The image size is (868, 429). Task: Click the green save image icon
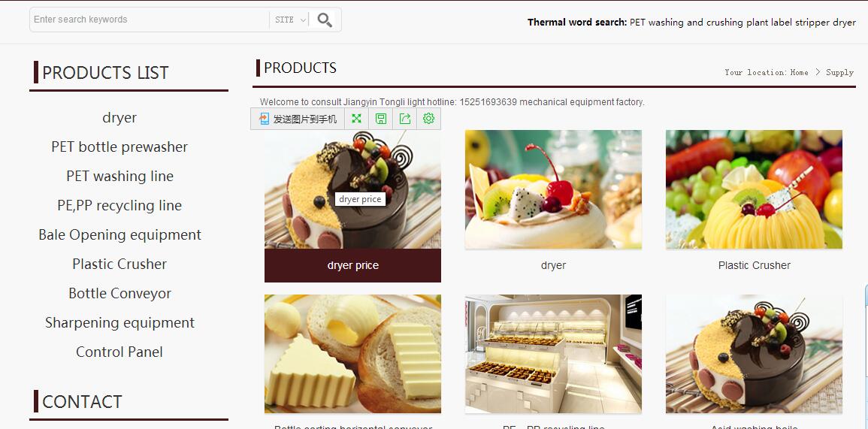coord(381,119)
